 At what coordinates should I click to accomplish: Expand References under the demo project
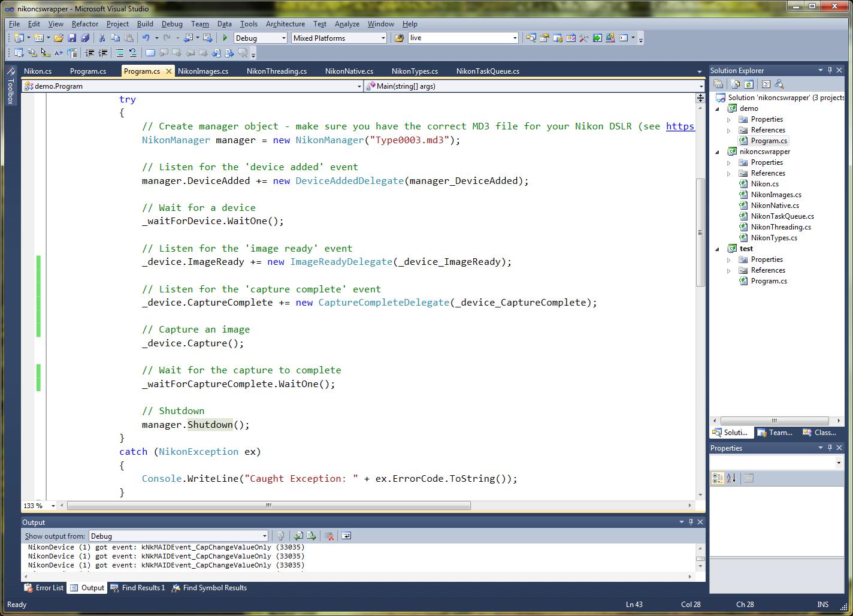point(729,130)
